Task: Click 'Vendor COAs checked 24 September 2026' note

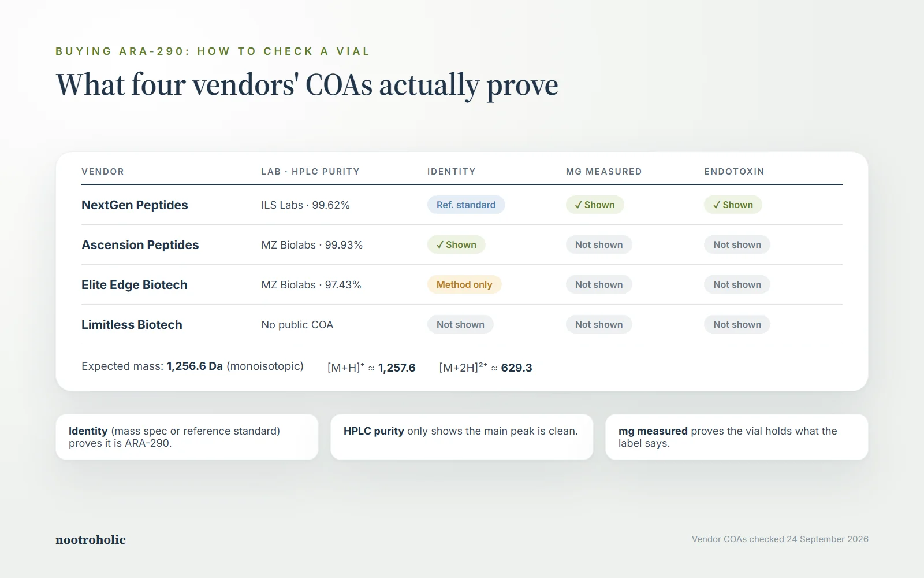Action: 780,539
